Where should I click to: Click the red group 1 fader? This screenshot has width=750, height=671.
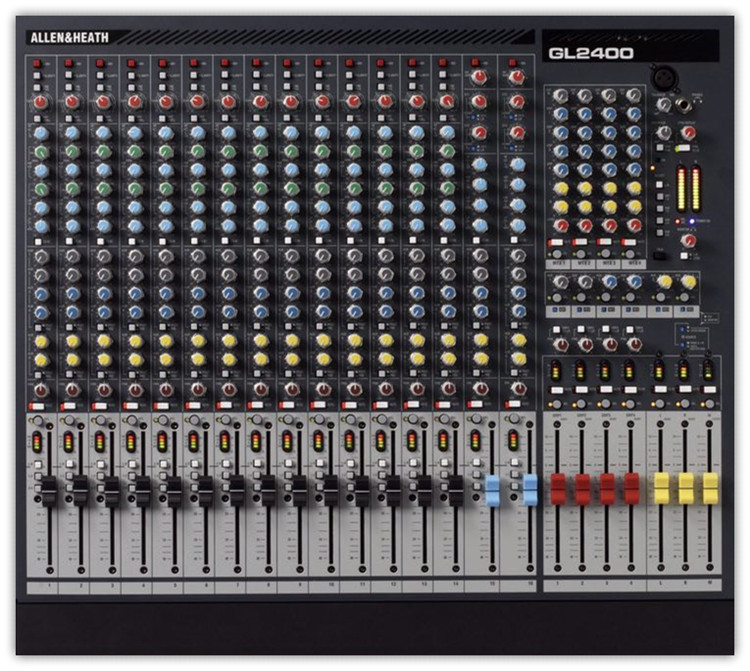558,489
